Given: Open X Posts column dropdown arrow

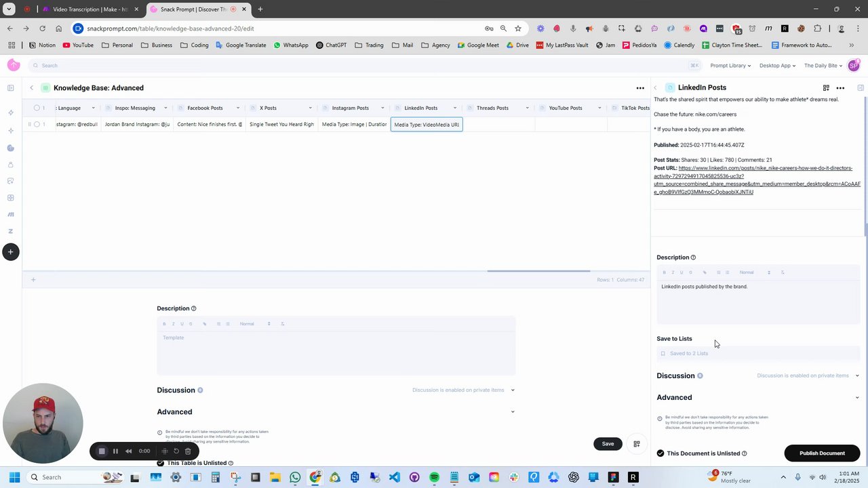Looking at the screenshot, I should (310, 108).
